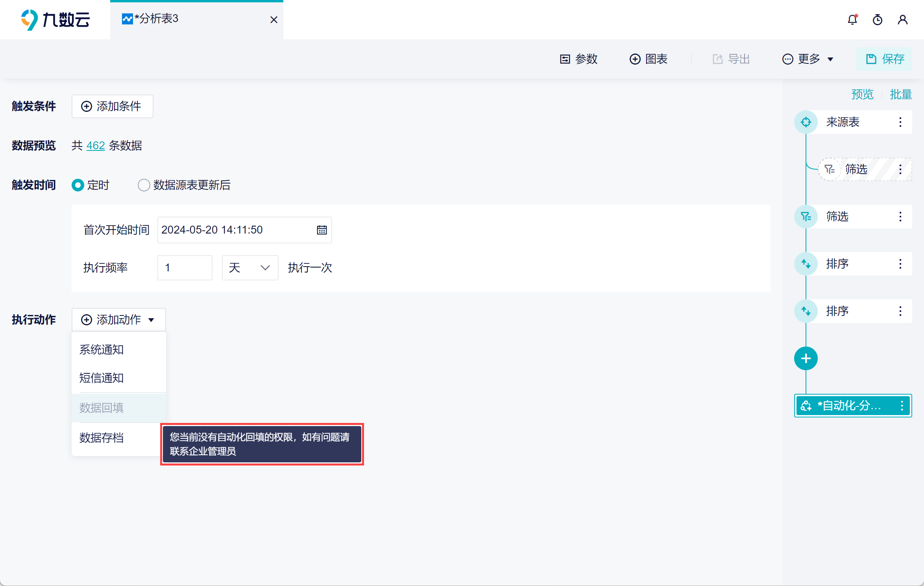924x586 pixels.
Task: Click the plus icon to add step
Action: click(x=806, y=358)
